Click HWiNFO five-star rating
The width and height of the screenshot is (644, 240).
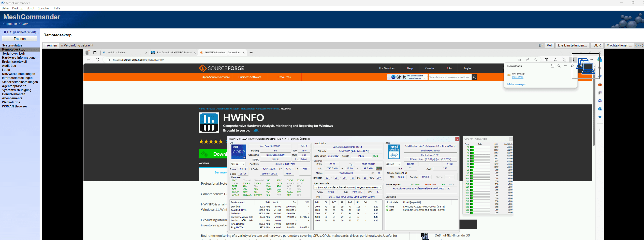(x=211, y=141)
